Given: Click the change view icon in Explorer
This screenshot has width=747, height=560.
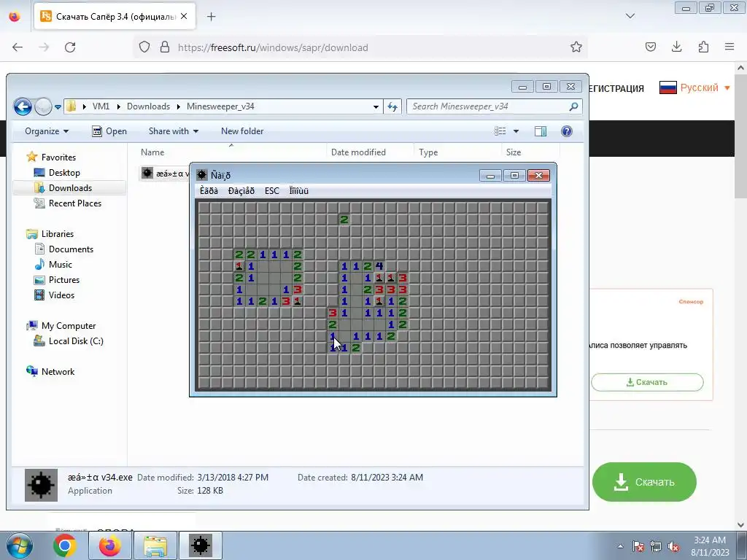Looking at the screenshot, I should [x=500, y=131].
